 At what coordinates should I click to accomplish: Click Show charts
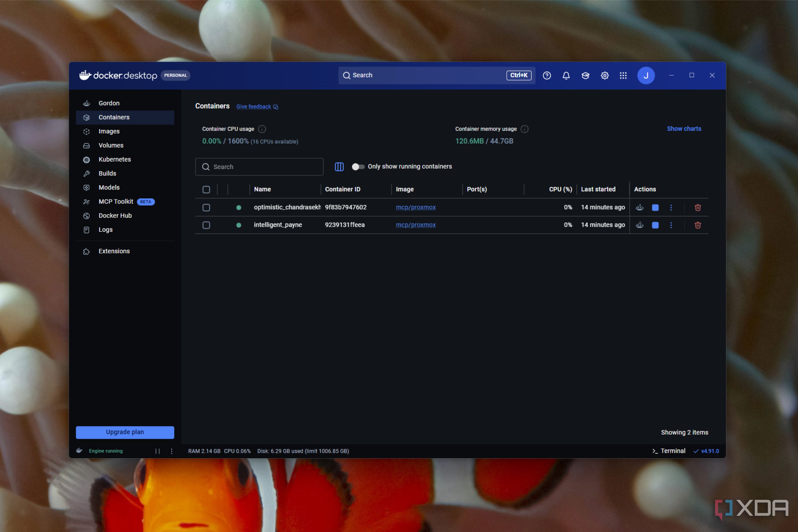tap(684, 128)
